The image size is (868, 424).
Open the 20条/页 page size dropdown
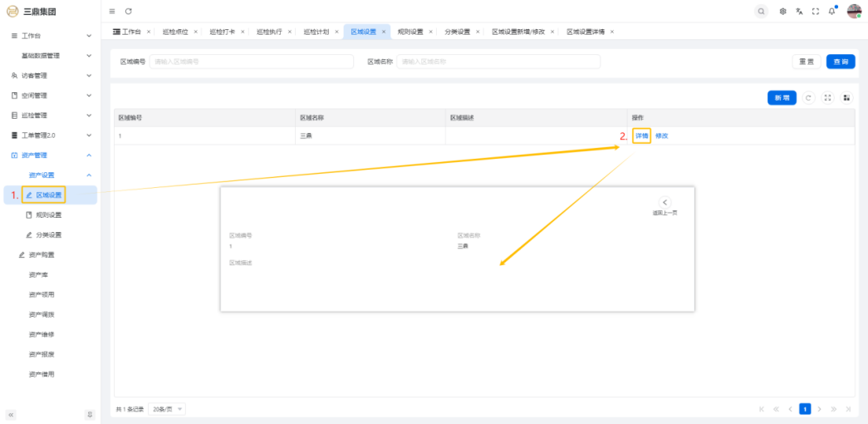click(x=167, y=409)
